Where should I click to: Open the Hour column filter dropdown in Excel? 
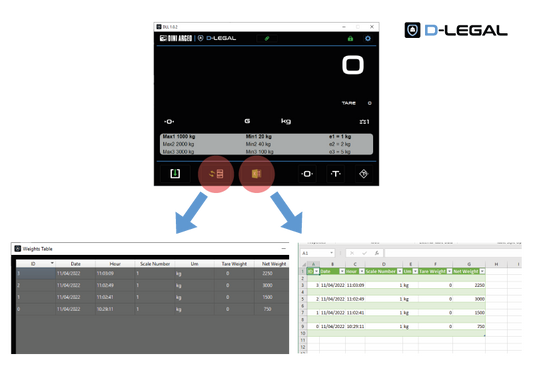(x=362, y=271)
